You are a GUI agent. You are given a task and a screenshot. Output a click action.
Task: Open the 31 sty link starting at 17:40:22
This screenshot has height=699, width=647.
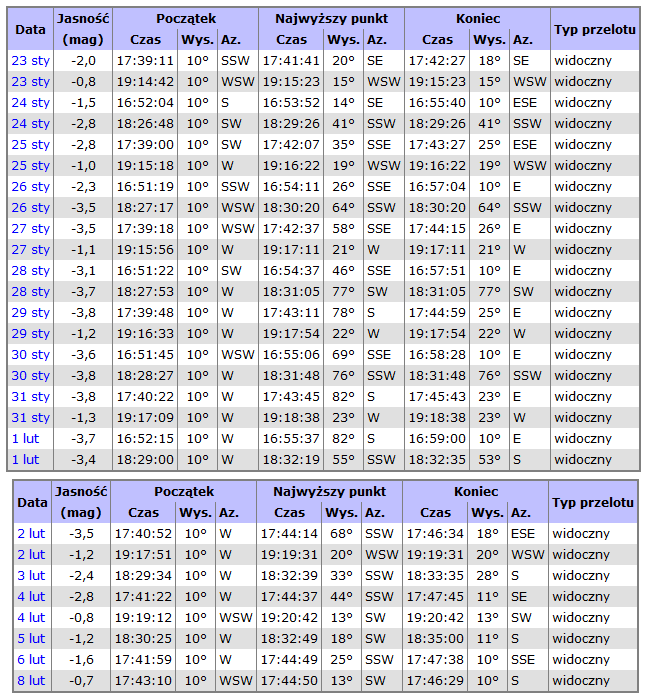click(30, 396)
